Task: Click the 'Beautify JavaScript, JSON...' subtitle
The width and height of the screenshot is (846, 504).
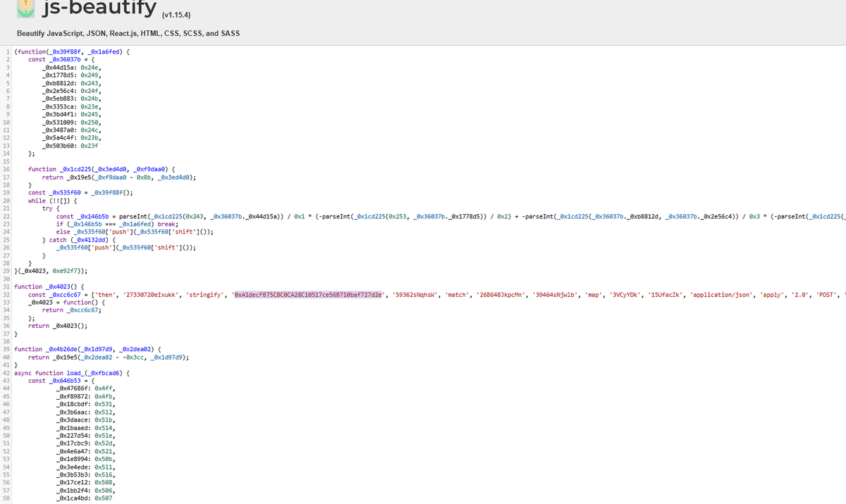Action: click(127, 33)
